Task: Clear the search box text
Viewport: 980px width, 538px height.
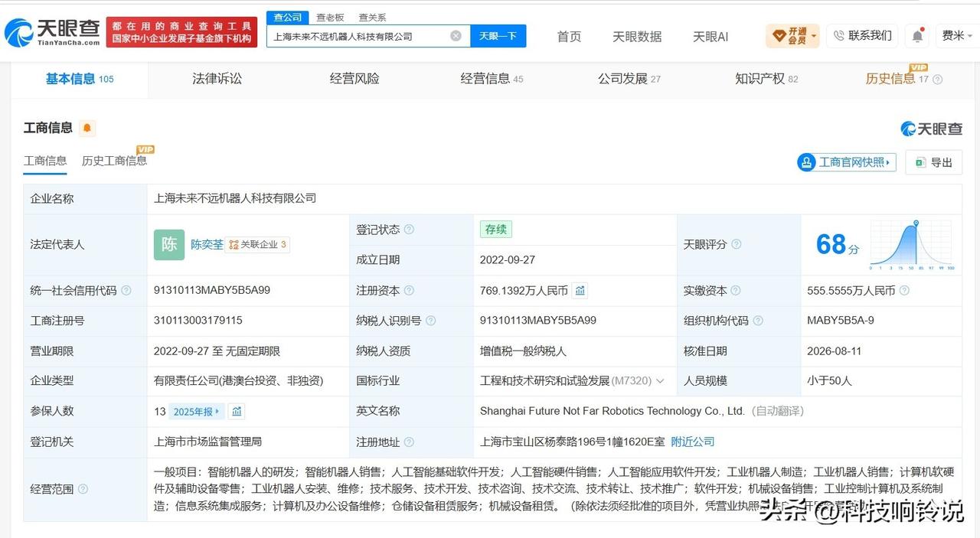Action: pyautogui.click(x=456, y=36)
